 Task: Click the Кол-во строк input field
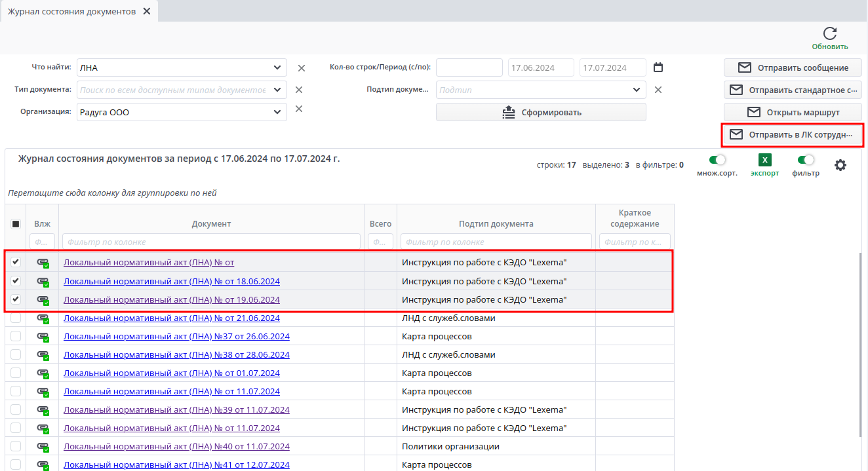[x=469, y=67]
